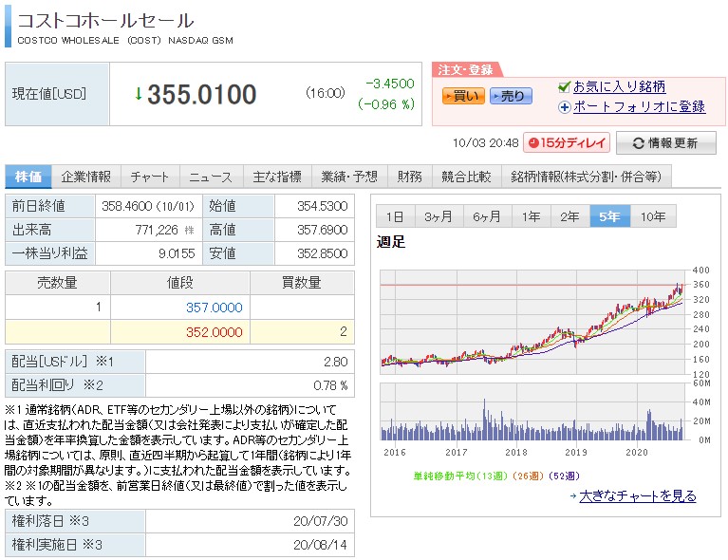Open the お気に入り銘柄 link

619,86
